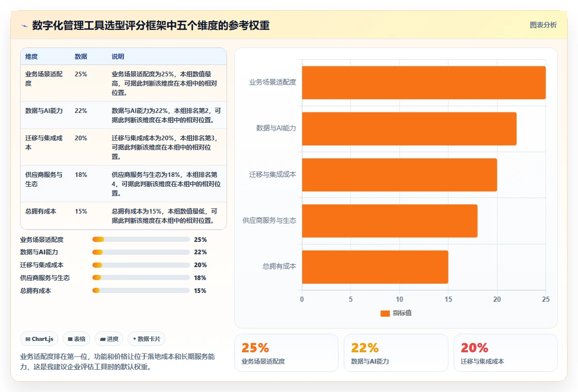Image resolution: width=578 pixels, height=392 pixels.
Task: Select the 进度 chip
Action: (109, 339)
